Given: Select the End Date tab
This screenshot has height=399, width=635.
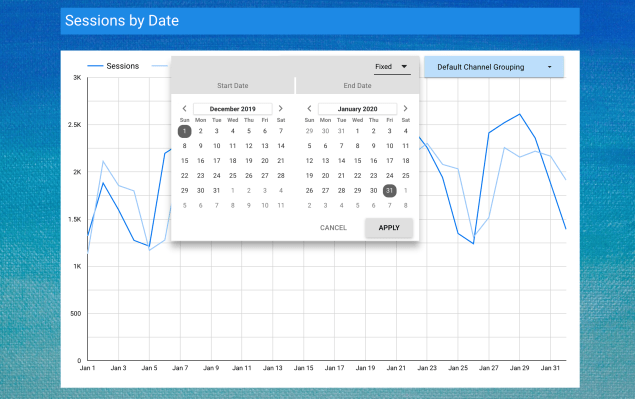Looking at the screenshot, I should [357, 85].
